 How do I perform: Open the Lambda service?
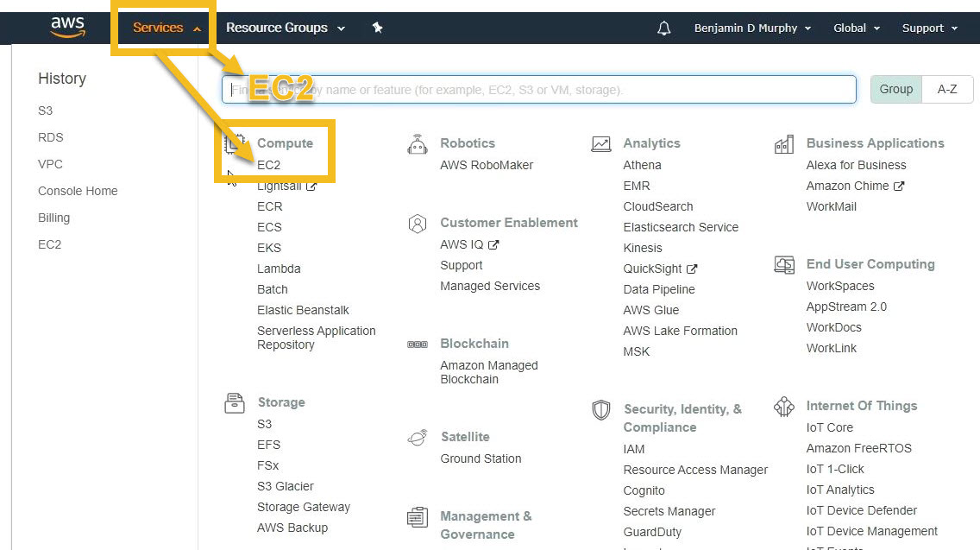279,269
